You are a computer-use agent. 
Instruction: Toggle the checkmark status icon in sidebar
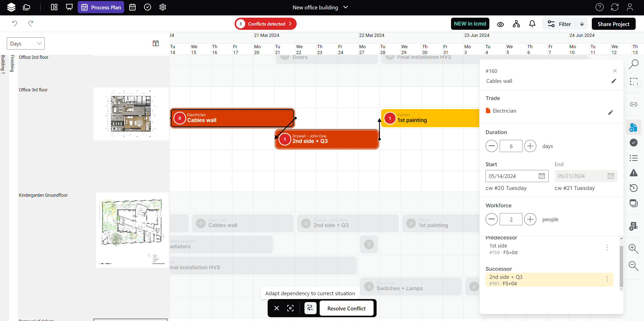[633, 142]
